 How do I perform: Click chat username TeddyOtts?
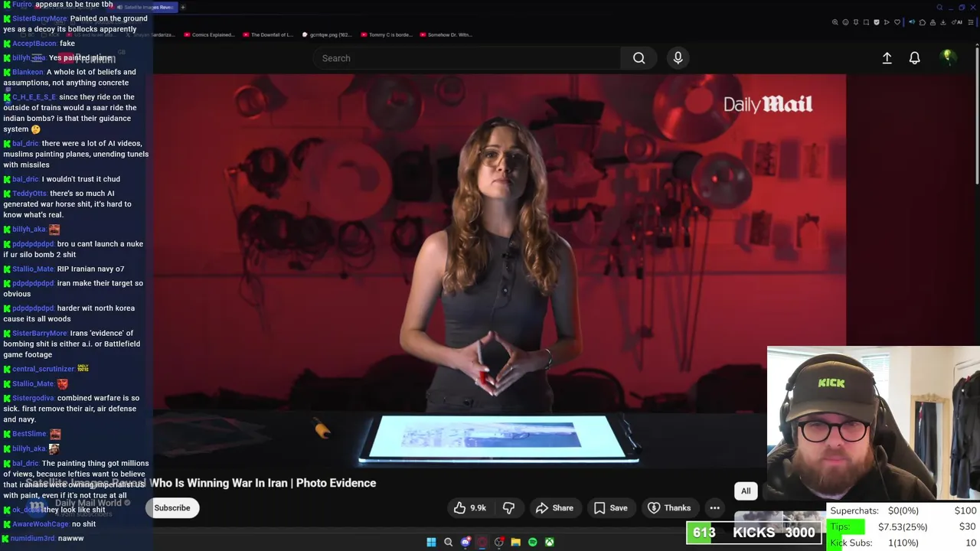pyautogui.click(x=30, y=194)
